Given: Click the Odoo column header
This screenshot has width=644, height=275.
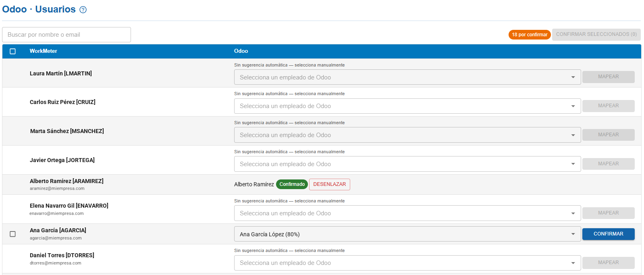Looking at the screenshot, I should [241, 51].
